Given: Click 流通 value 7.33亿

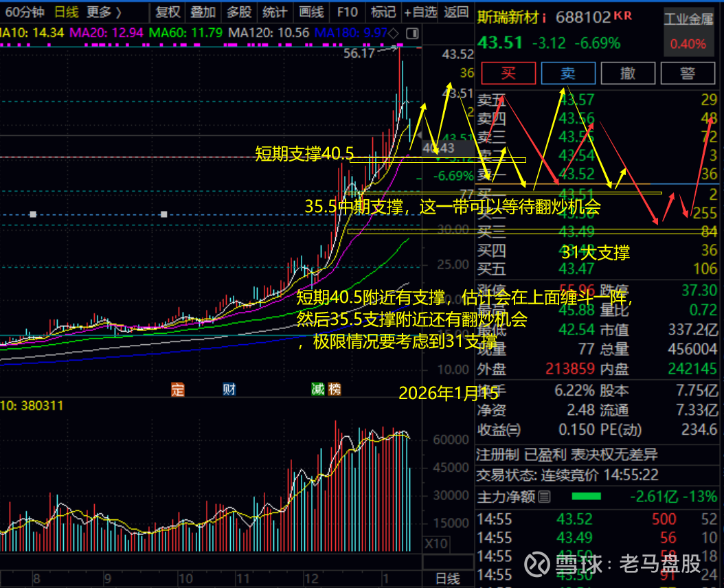Looking at the screenshot, I should coord(697,410).
